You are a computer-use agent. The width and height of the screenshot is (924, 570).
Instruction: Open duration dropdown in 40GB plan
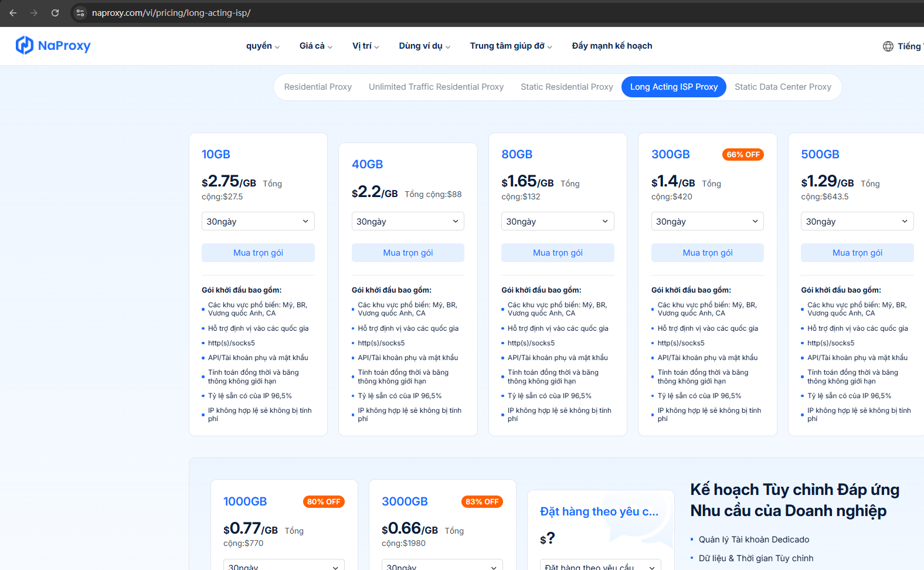coord(408,221)
